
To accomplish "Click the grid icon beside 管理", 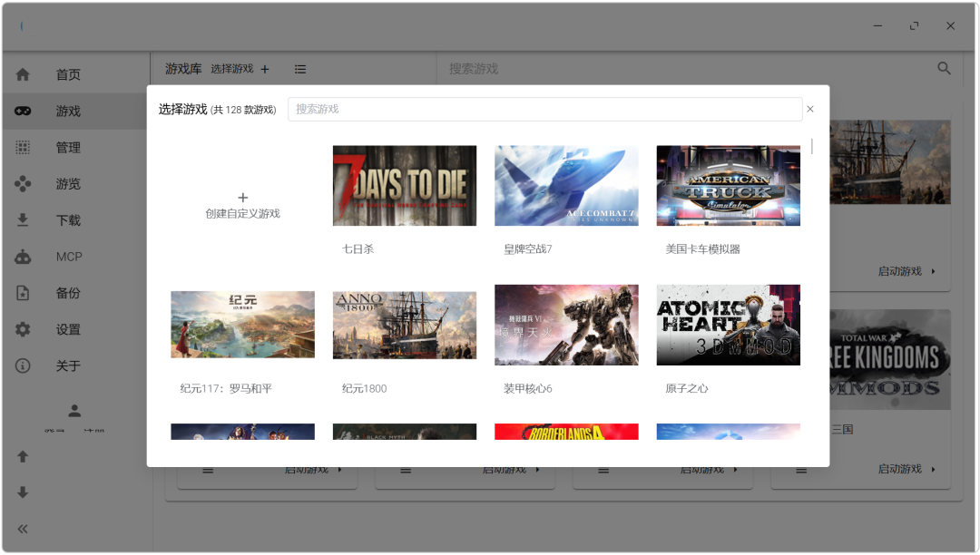I will point(23,147).
